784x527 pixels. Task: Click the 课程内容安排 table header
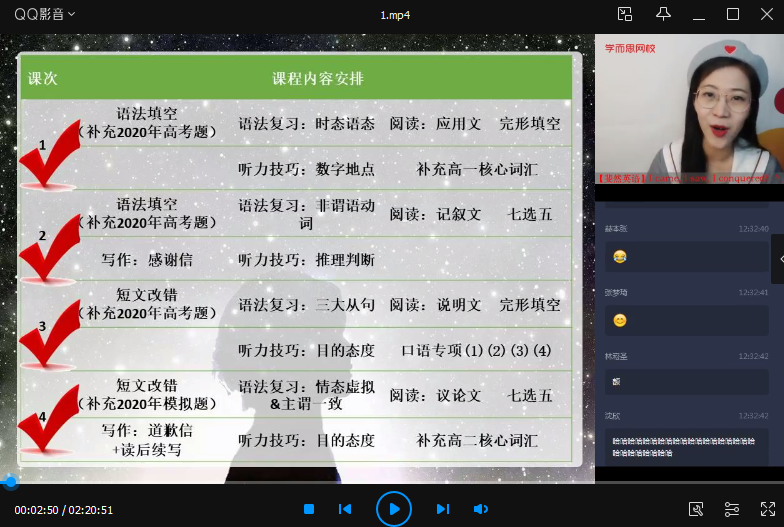318,78
